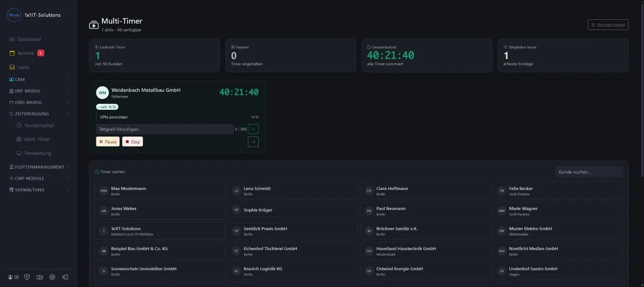
Task: Start timer for Clara Hoffmann
Action: tap(425, 191)
